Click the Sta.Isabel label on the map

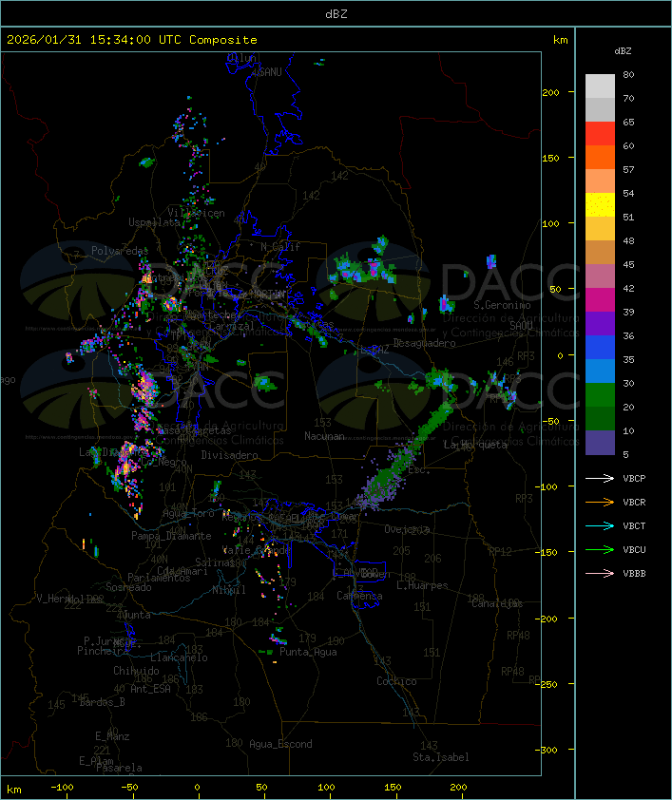[x=440, y=757]
